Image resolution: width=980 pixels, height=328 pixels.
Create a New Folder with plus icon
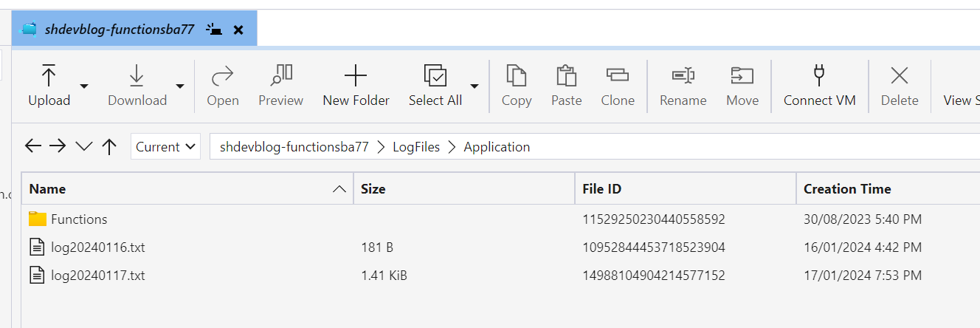click(356, 75)
